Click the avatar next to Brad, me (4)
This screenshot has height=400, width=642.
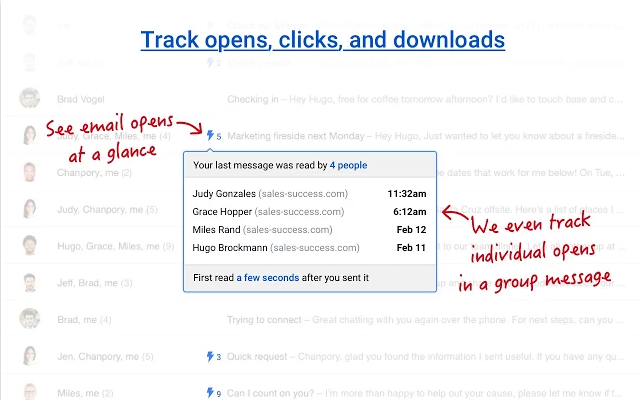click(x=30, y=319)
